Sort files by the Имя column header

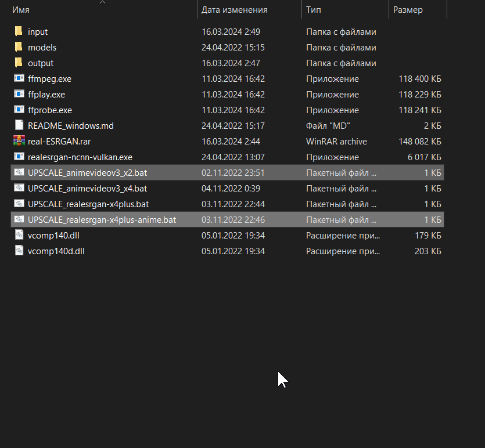pos(21,10)
